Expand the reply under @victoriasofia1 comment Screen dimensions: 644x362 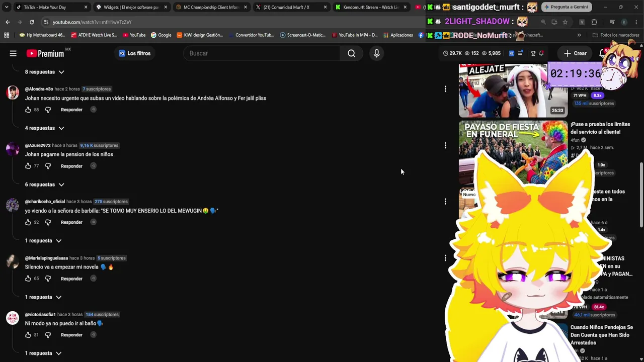click(43, 353)
